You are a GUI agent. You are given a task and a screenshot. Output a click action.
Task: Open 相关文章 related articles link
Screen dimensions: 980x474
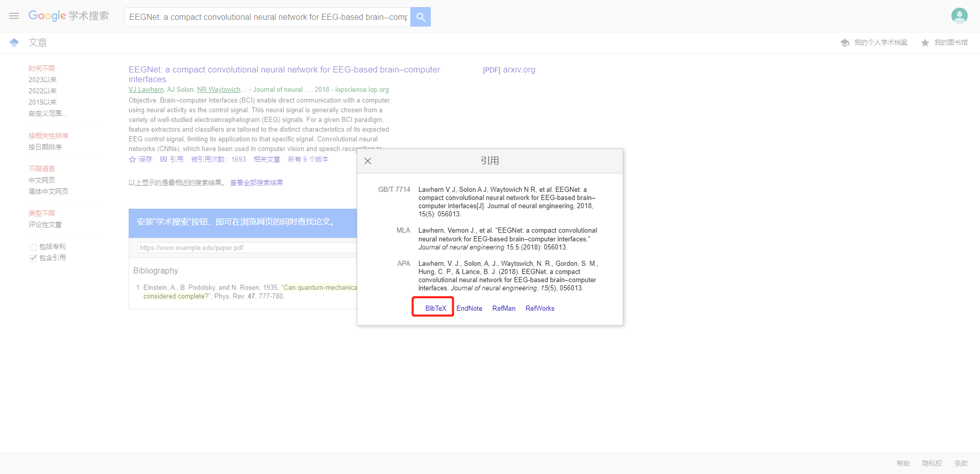(267, 160)
